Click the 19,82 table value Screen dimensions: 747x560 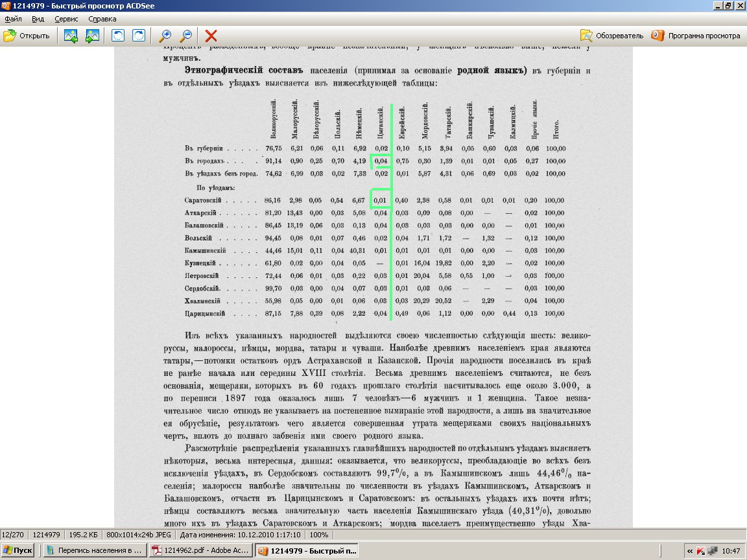(x=444, y=263)
